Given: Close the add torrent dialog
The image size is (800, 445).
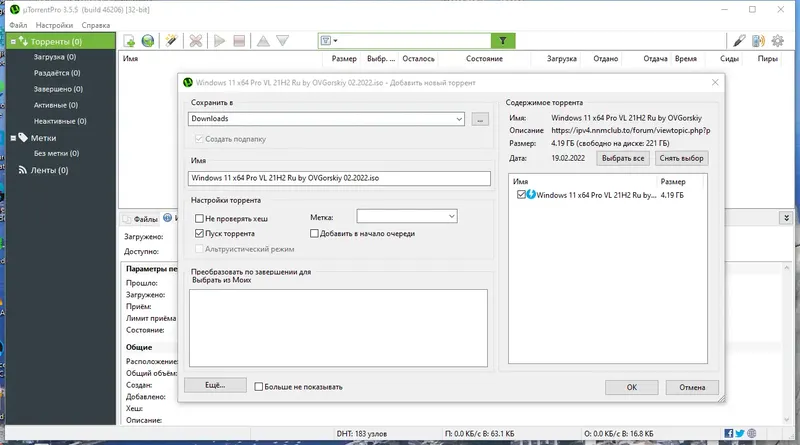Looking at the screenshot, I should click(x=715, y=82).
